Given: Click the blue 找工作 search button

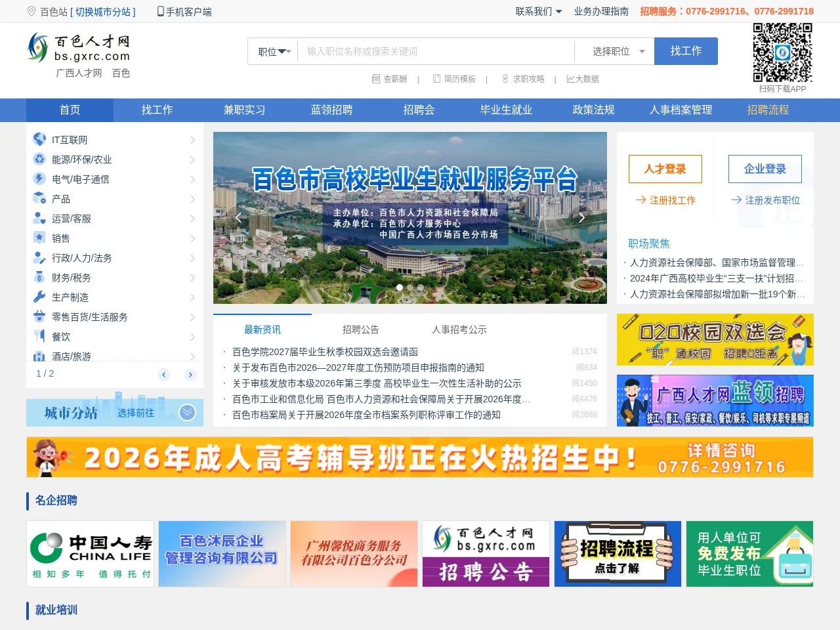Looking at the screenshot, I should (x=686, y=51).
